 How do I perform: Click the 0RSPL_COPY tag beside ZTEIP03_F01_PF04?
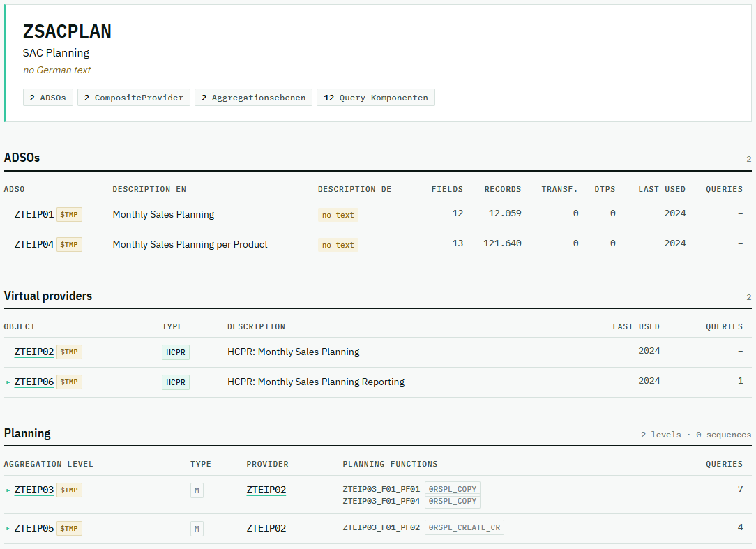pos(452,502)
